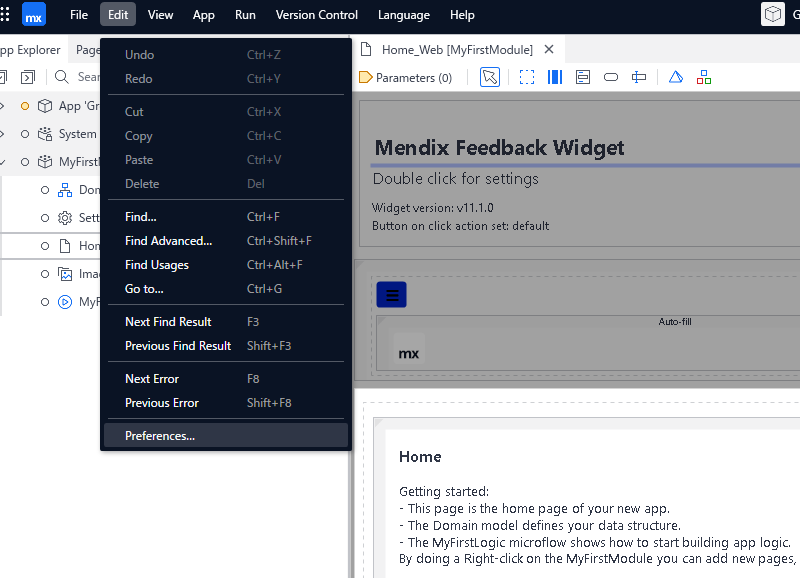Select Preferences from the Edit menu

coord(160,435)
